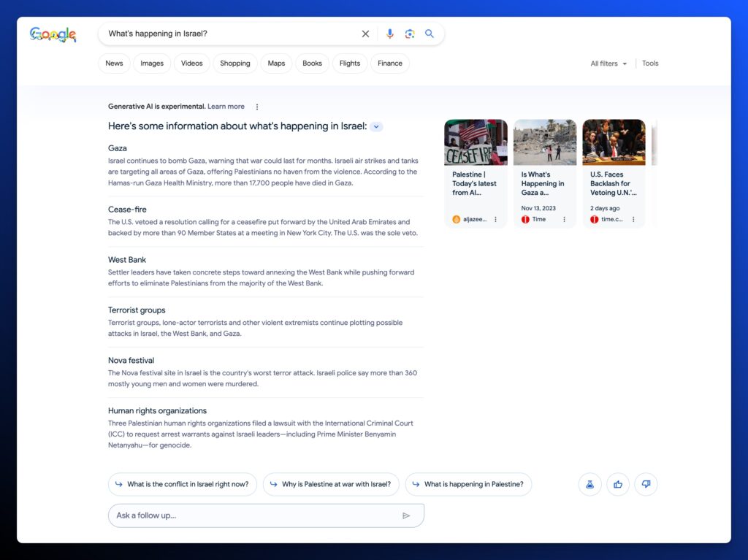Clear the search box text
The width and height of the screenshot is (748, 560).
pos(365,34)
